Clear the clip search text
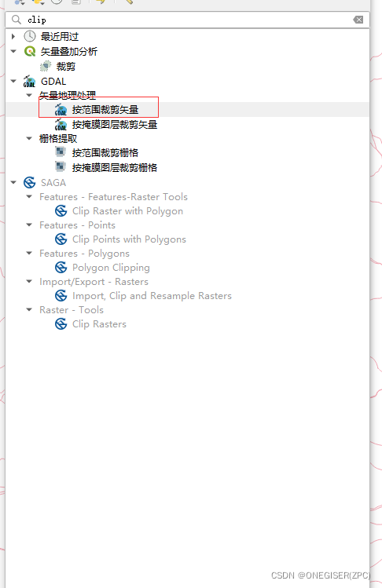 [358, 20]
